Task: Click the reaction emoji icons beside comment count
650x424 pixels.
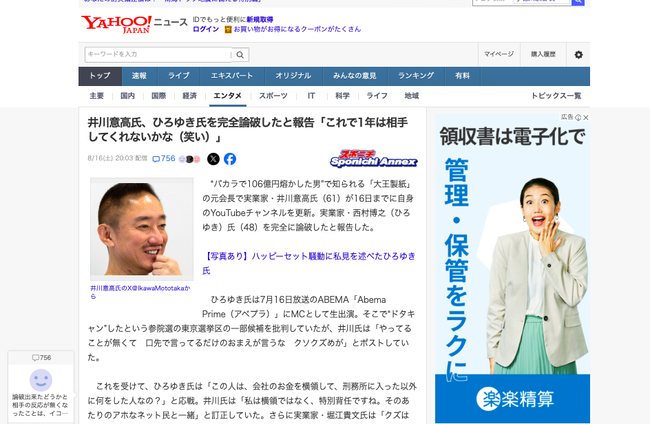Action: point(189,159)
